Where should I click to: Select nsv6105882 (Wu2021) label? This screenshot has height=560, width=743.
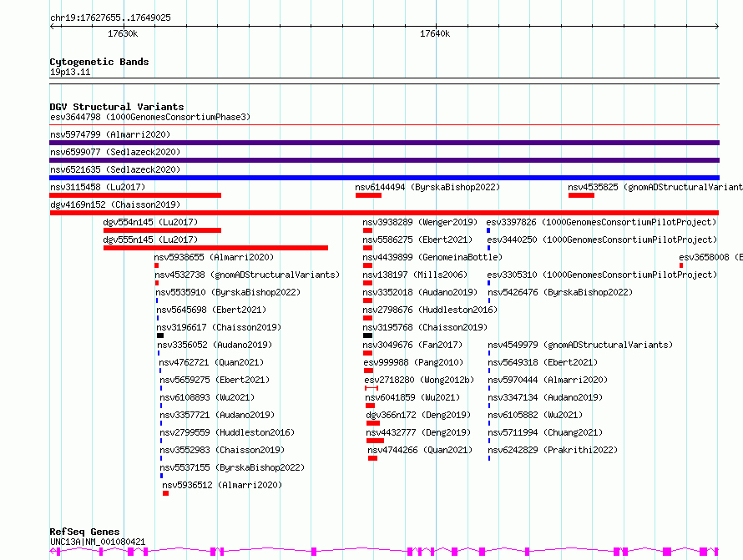tap(535, 415)
